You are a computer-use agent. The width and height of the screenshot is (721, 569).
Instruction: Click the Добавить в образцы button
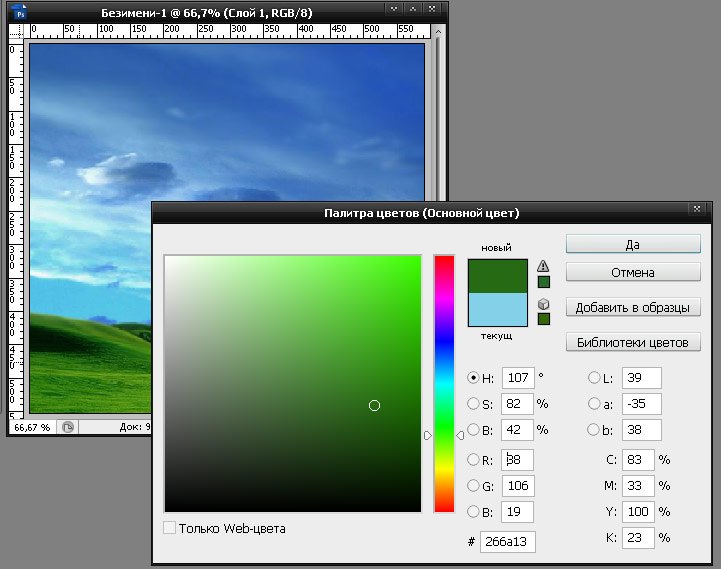click(x=633, y=307)
